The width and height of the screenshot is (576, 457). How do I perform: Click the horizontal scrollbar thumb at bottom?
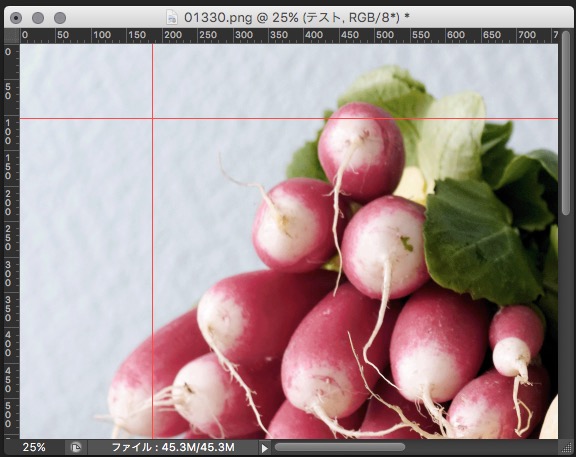pyautogui.click(x=340, y=447)
